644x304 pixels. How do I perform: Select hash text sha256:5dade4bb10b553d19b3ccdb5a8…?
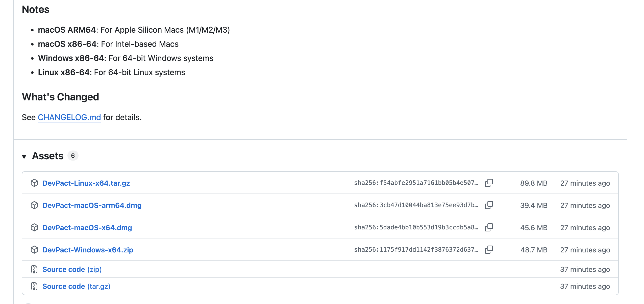tap(416, 227)
